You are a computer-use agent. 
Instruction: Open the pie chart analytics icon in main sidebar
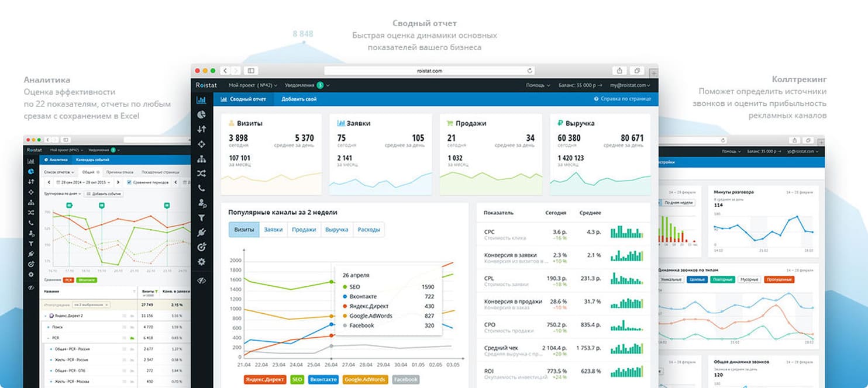click(x=201, y=115)
